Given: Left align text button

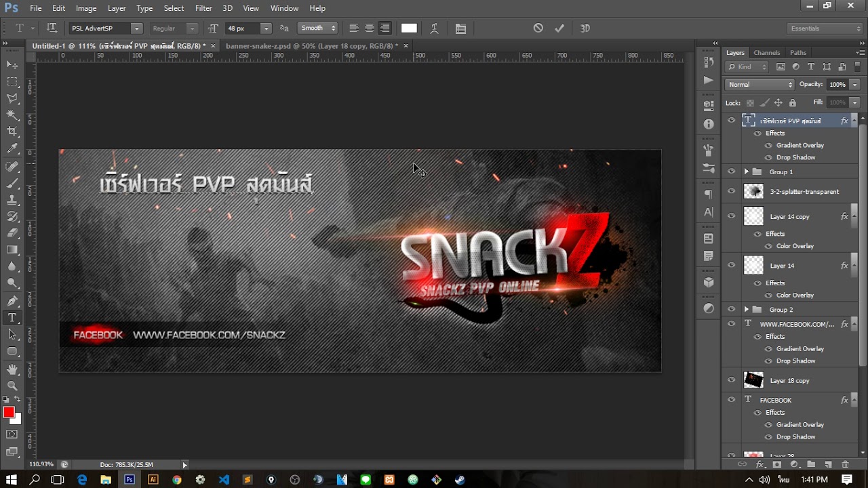Looking at the screenshot, I should click(x=353, y=28).
